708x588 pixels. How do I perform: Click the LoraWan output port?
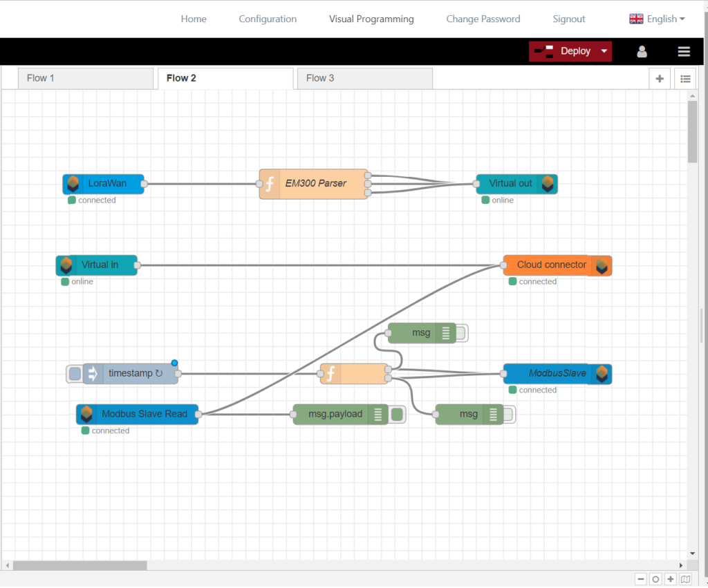144,184
